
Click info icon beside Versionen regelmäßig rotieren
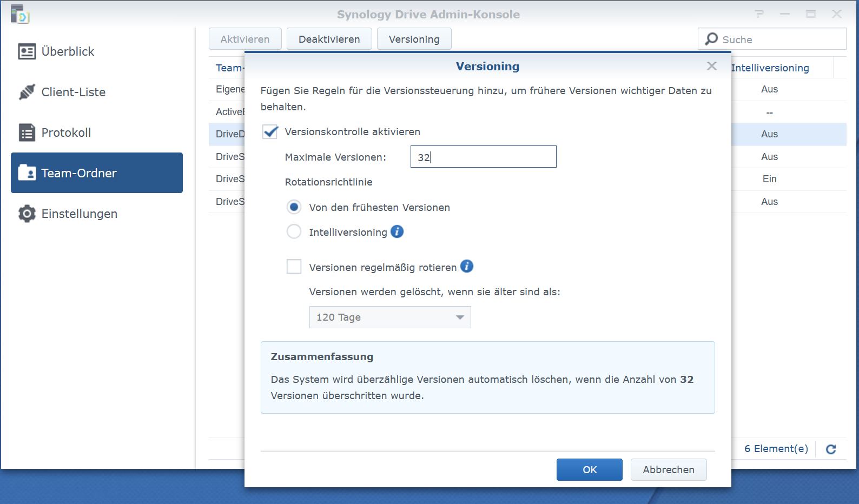click(466, 266)
